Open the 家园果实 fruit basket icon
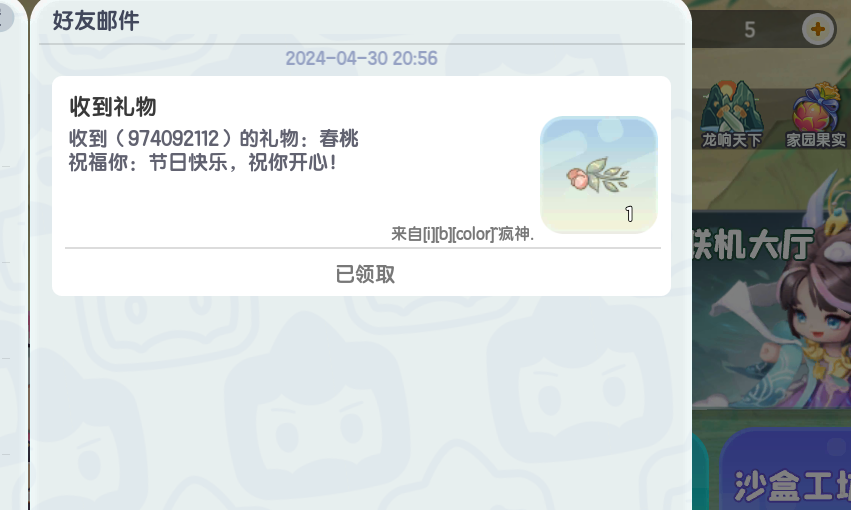The width and height of the screenshot is (851, 510). [x=817, y=115]
